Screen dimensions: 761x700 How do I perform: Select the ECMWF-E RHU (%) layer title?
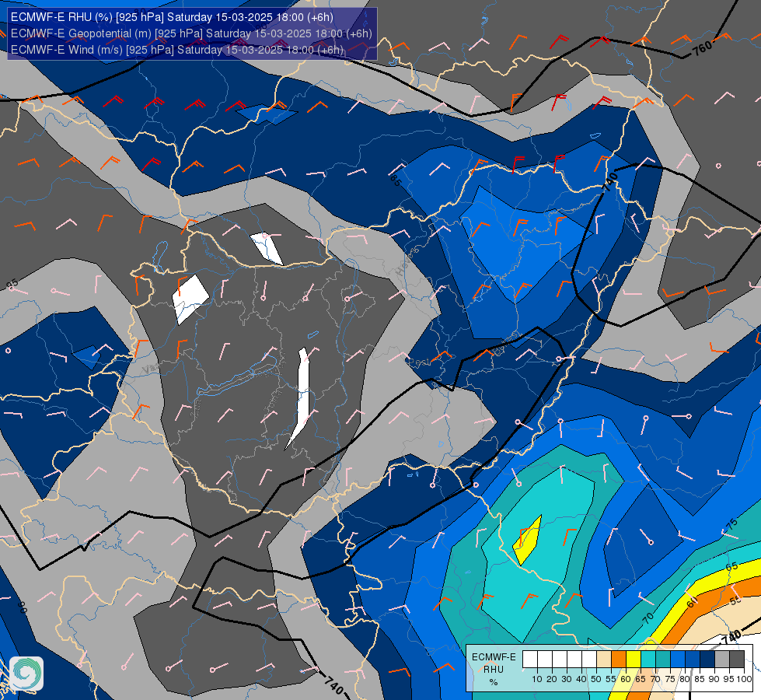click(x=172, y=17)
